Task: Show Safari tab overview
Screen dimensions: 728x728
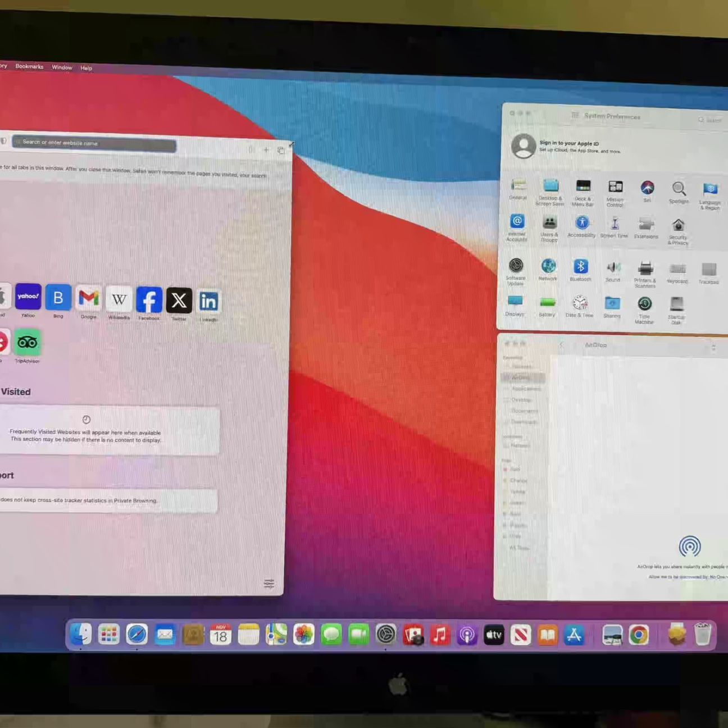Action: (281, 150)
